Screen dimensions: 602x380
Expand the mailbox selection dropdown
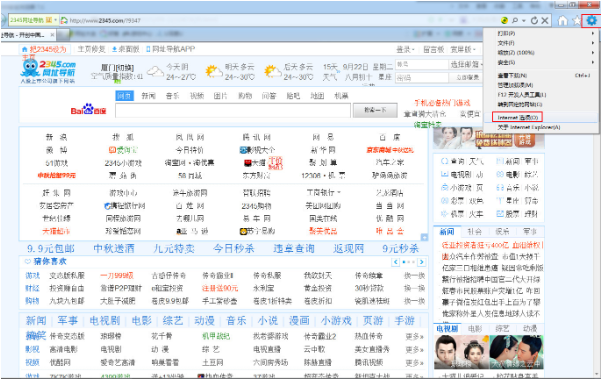(466, 64)
